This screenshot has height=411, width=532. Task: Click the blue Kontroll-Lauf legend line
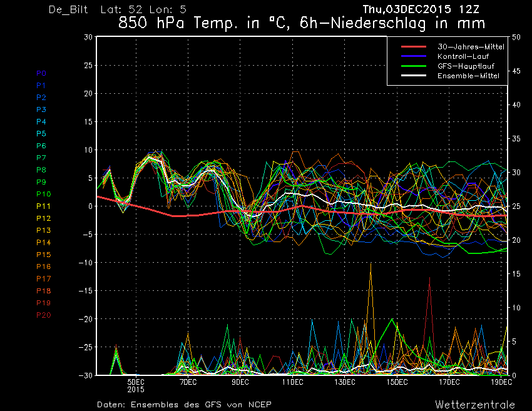[414, 56]
